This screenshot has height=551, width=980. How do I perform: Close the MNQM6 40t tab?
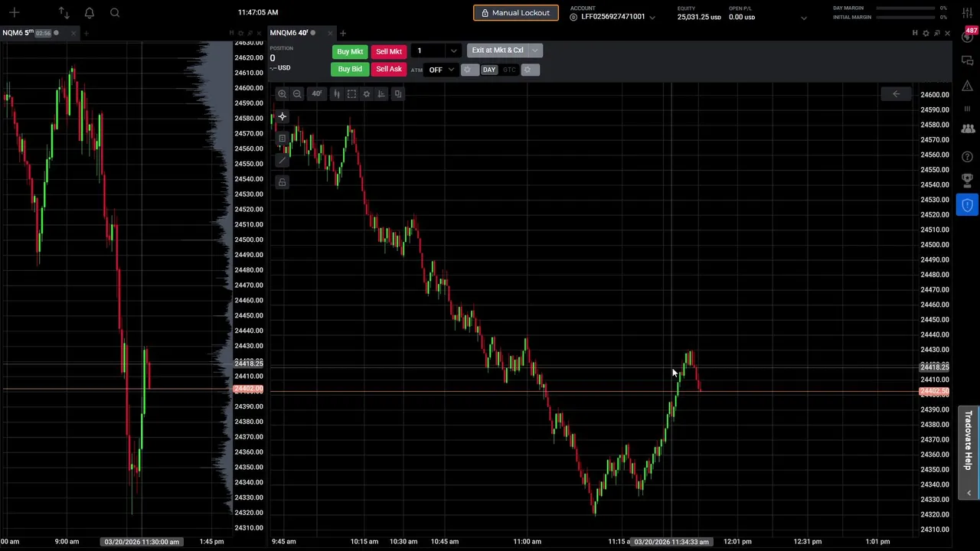330,33
